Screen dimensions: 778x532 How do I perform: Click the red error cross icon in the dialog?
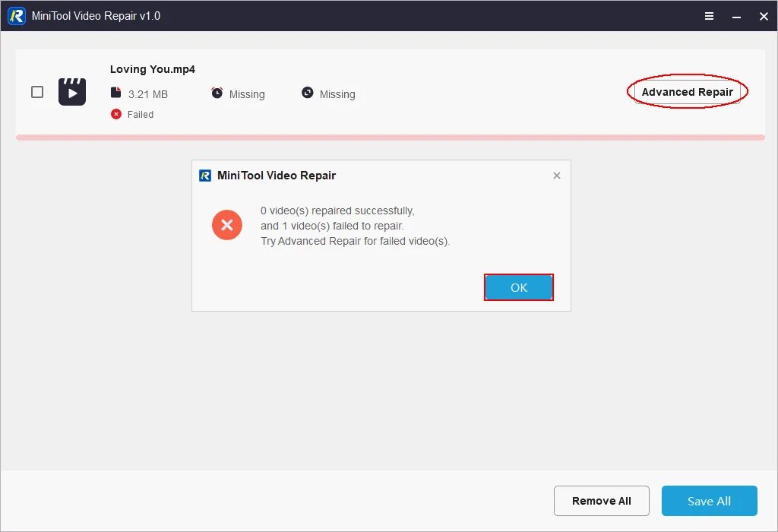[x=226, y=225]
